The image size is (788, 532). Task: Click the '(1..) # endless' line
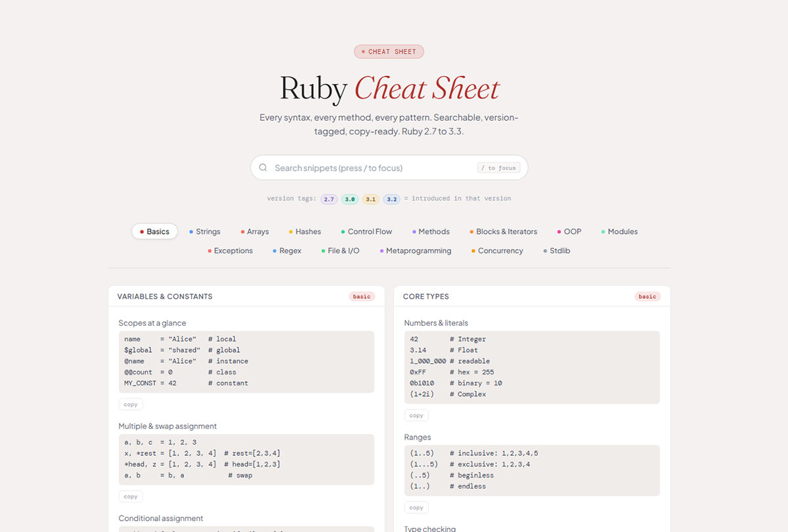[448, 486]
